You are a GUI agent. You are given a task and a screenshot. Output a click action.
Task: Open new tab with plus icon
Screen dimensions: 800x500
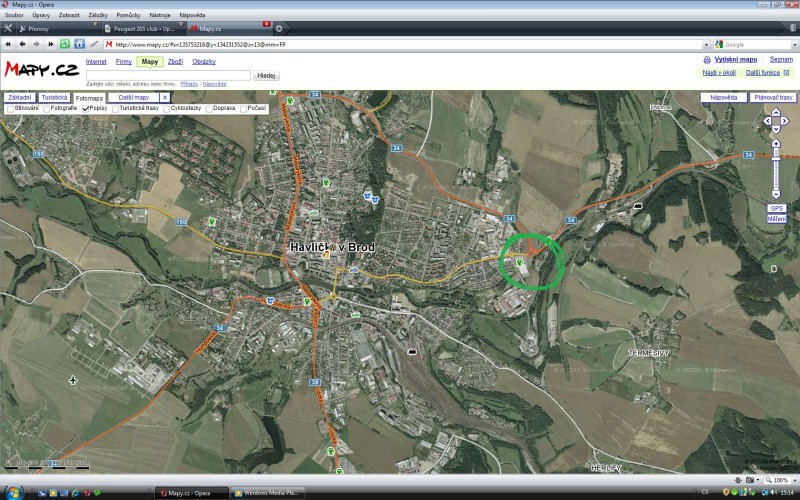click(278, 28)
